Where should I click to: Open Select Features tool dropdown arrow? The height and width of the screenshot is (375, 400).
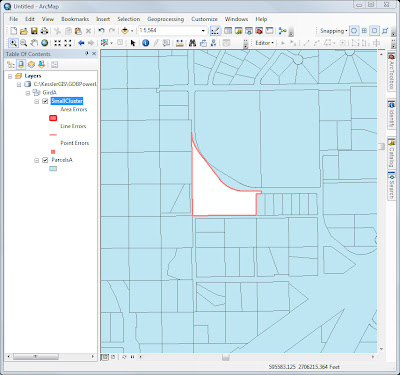(x=111, y=43)
